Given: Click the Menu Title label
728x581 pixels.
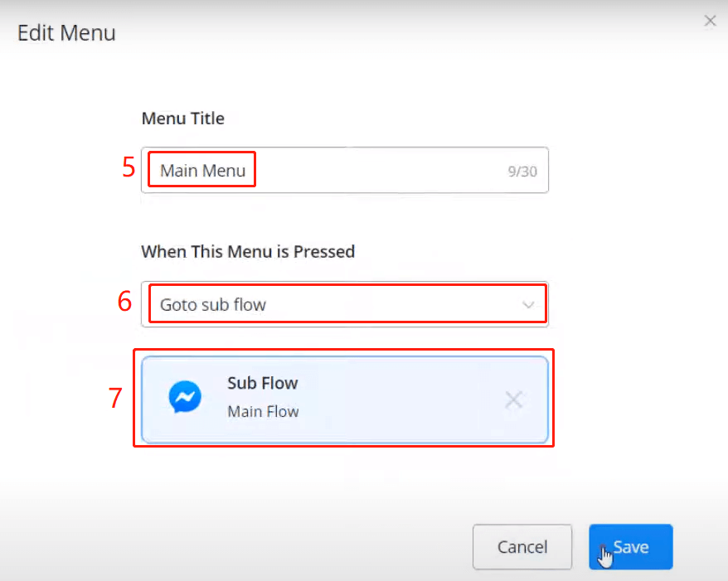Looking at the screenshot, I should (182, 119).
